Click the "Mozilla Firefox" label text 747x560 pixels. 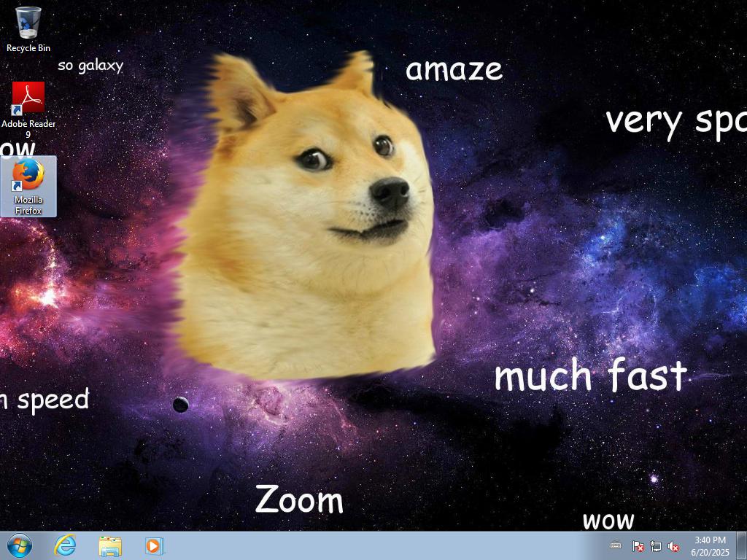[x=28, y=205]
